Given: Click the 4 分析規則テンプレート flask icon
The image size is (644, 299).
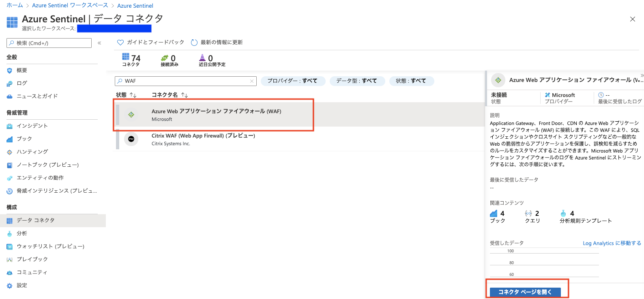Looking at the screenshot, I should click(563, 213).
